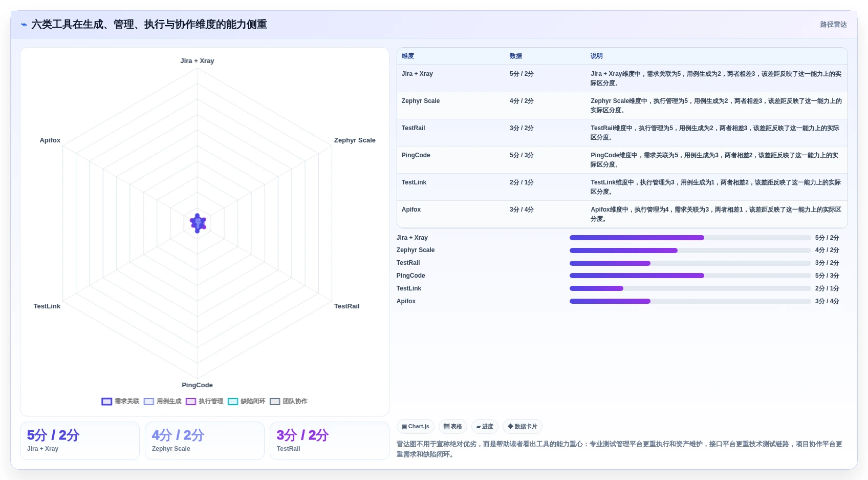The height and width of the screenshot is (480, 868).
Task: Click the 执行管理 legend label
Action: [211, 402]
